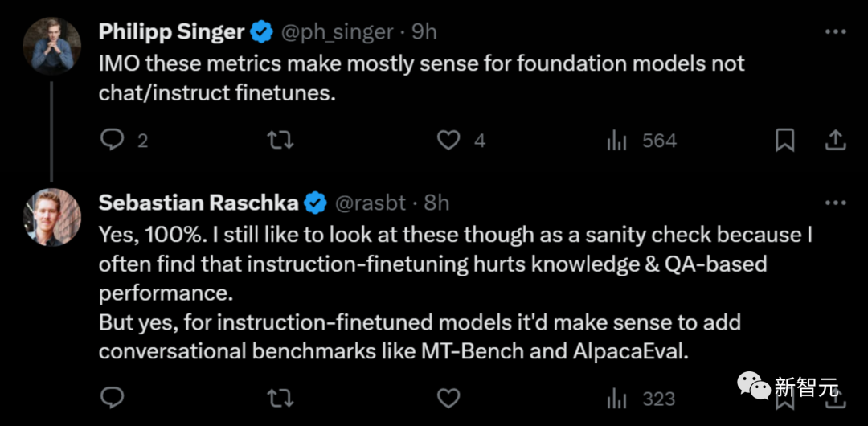Click the 9h timestamp on Philipp's tweet
The height and width of the screenshot is (426, 868).
425,32
